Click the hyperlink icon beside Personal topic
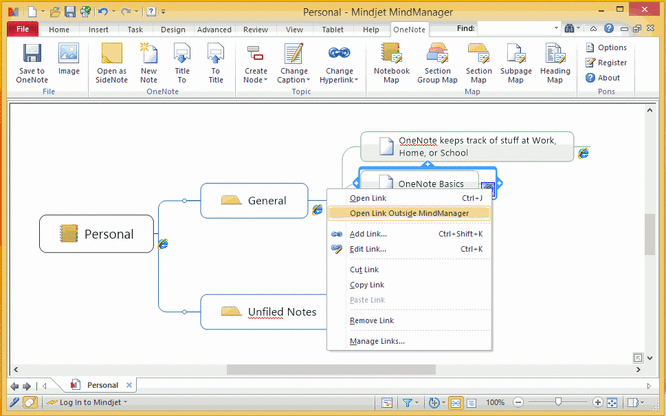 pos(163,244)
